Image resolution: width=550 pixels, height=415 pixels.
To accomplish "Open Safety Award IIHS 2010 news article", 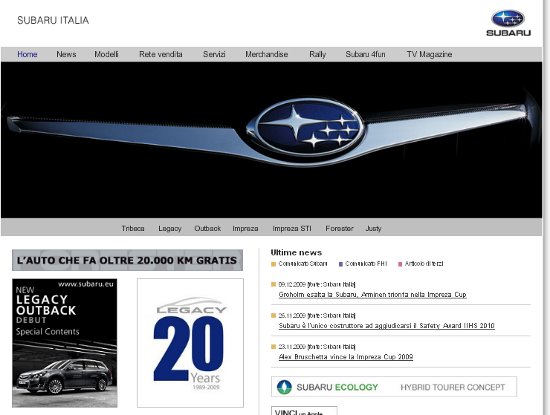I will coord(387,326).
